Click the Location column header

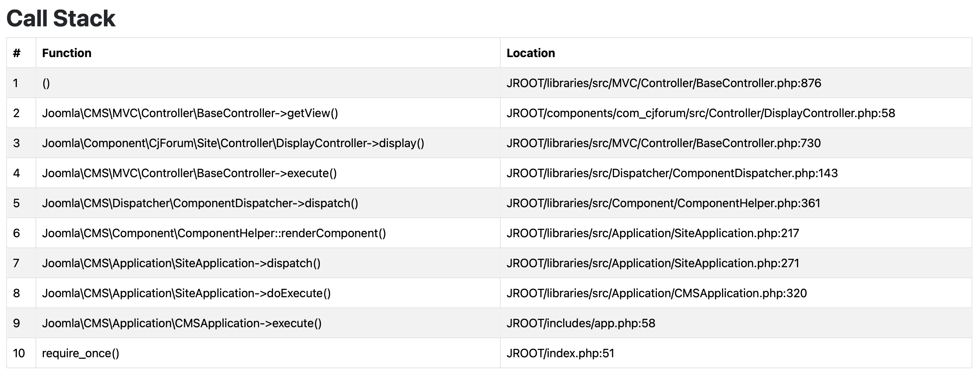(x=530, y=53)
